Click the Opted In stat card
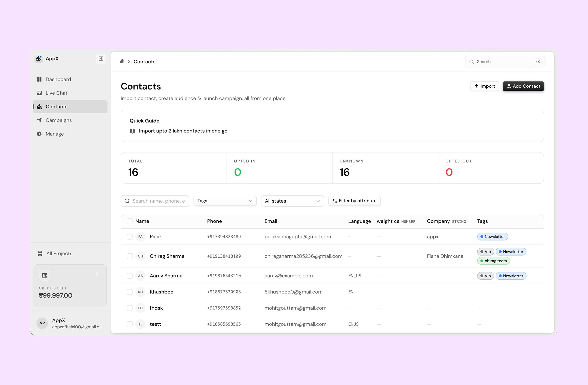The height and width of the screenshot is (385, 588). pyautogui.click(x=279, y=168)
